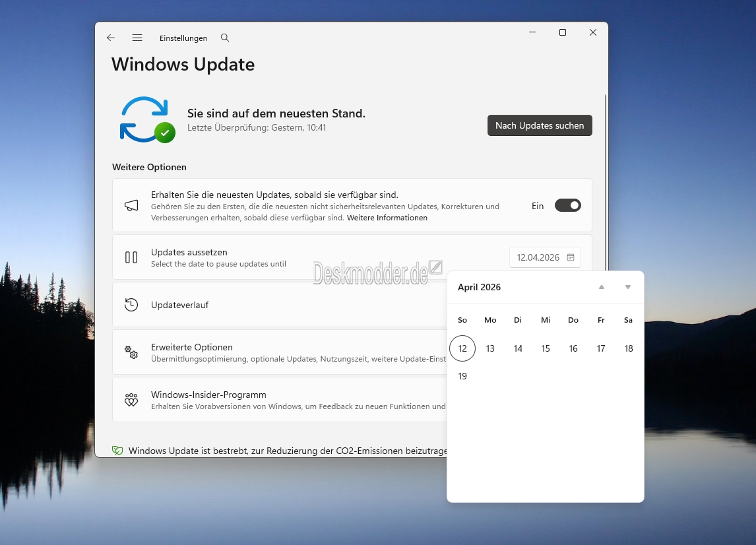Open the Weitere Informationen link

pos(387,218)
